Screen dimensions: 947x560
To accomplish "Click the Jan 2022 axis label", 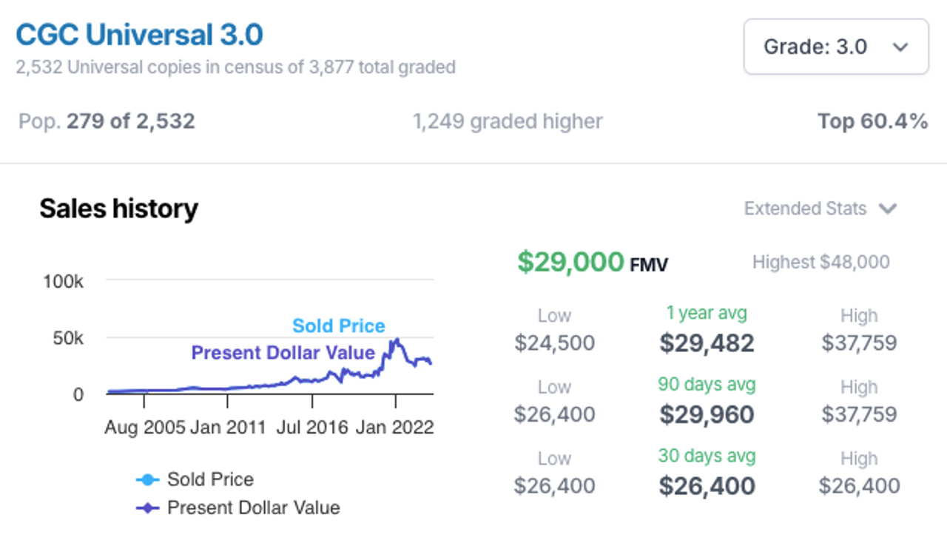I will (397, 427).
